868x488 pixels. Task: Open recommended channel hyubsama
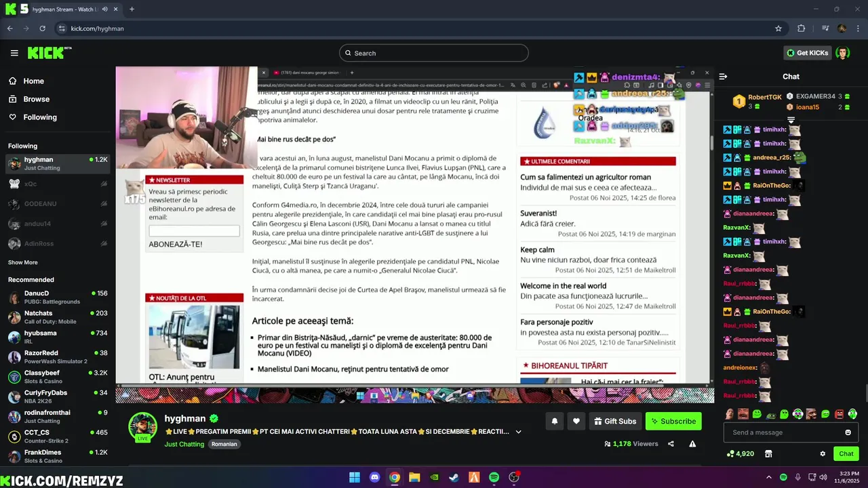coord(58,337)
